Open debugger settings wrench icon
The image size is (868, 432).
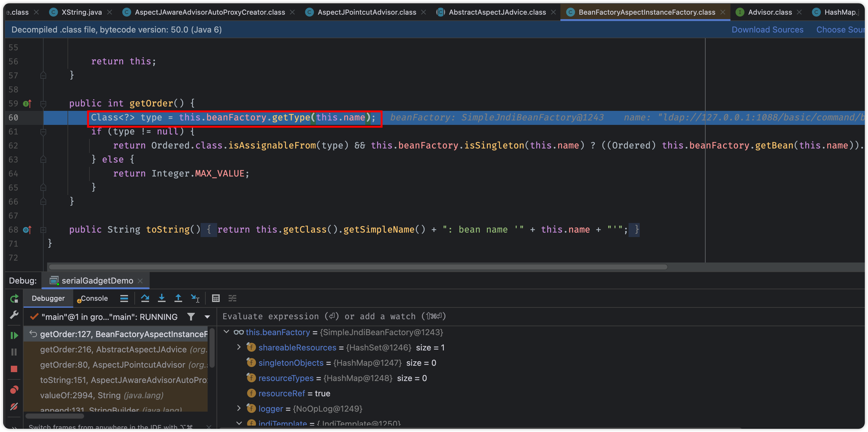(14, 315)
